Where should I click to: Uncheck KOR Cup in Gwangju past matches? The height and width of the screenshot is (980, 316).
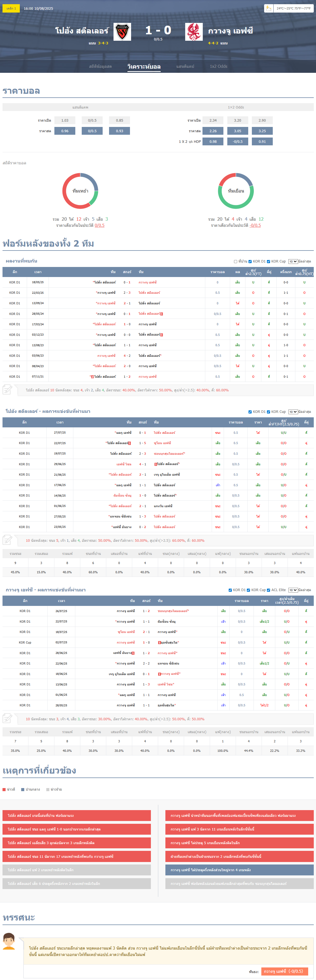click(x=248, y=590)
